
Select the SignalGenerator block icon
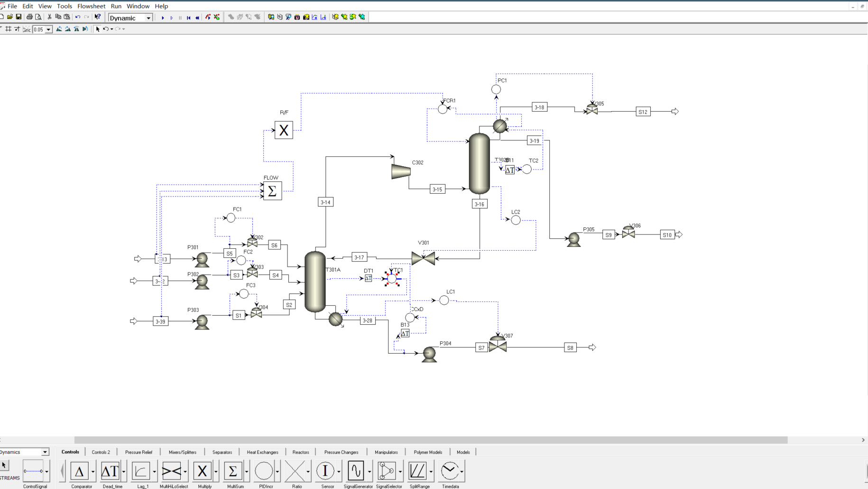(x=356, y=471)
